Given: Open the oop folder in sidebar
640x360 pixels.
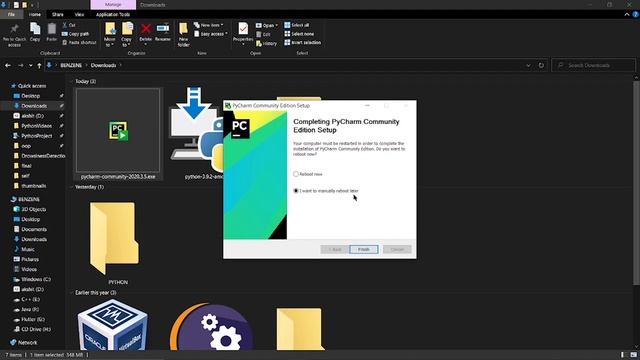Looking at the screenshot, I should tap(26, 146).
